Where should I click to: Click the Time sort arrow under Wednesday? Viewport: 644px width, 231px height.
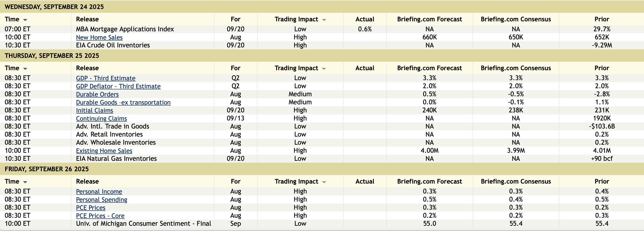tap(25, 20)
